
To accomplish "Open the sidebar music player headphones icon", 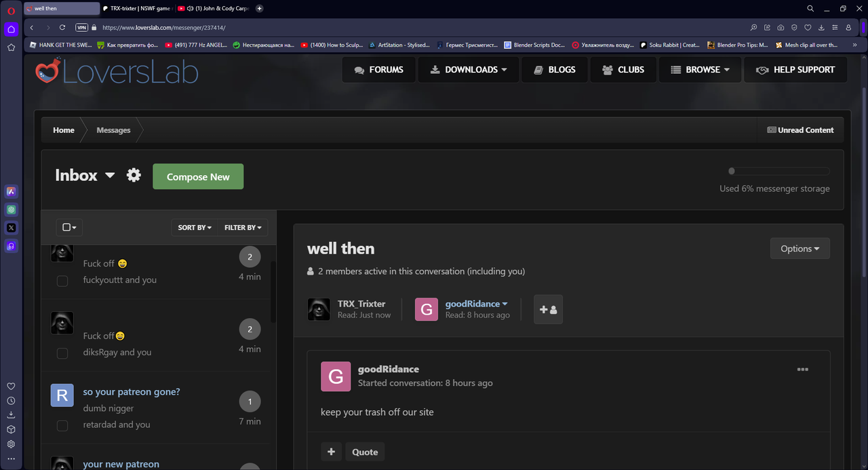I will click(11, 246).
